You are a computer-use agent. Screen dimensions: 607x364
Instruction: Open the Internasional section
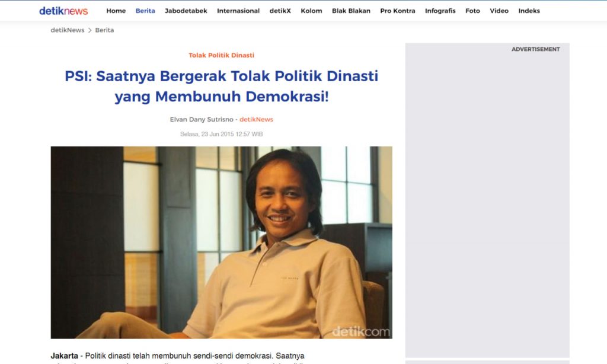[238, 11]
